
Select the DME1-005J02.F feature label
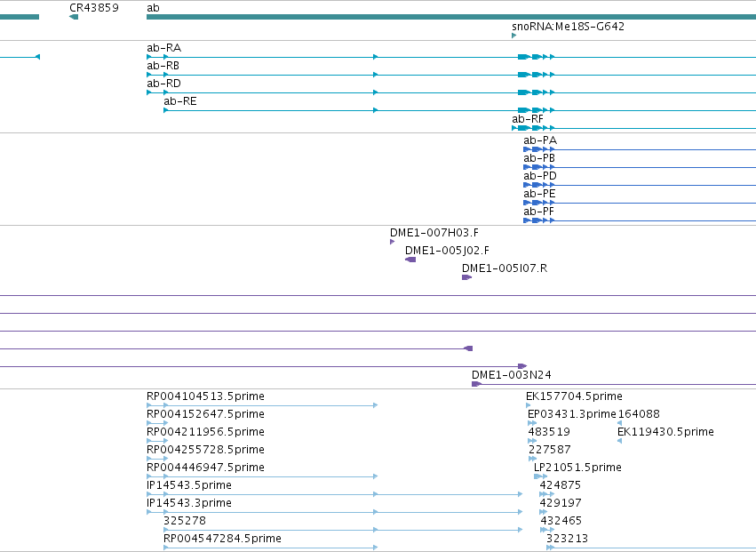(x=447, y=251)
